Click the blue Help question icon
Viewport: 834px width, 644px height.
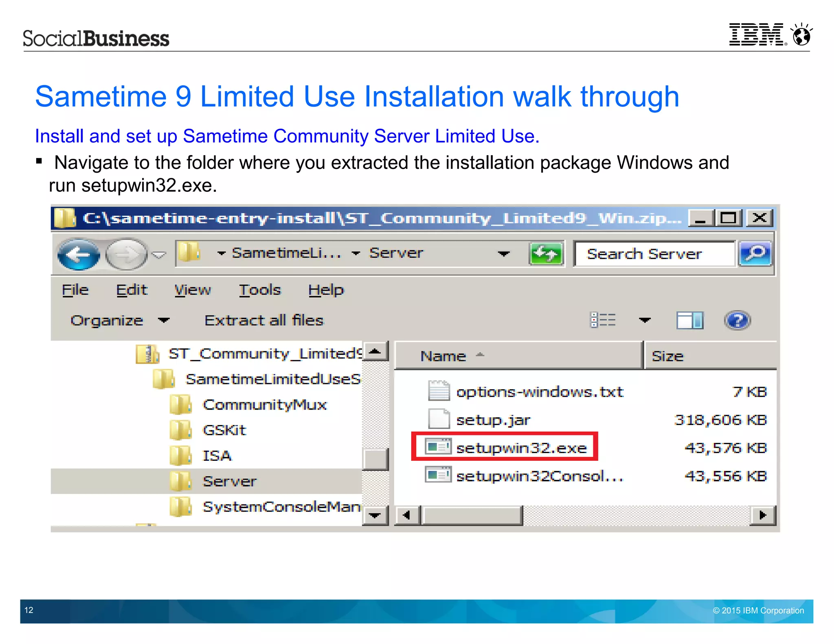737,320
